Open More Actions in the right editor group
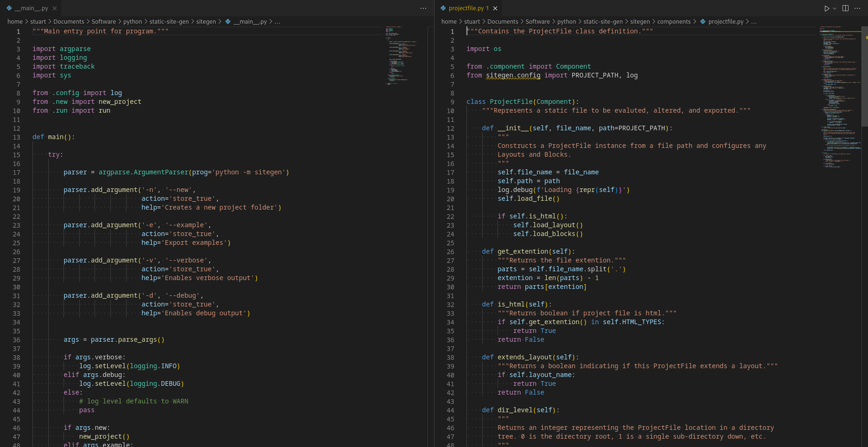Image resolution: width=868 pixels, height=447 pixels. pyautogui.click(x=857, y=8)
